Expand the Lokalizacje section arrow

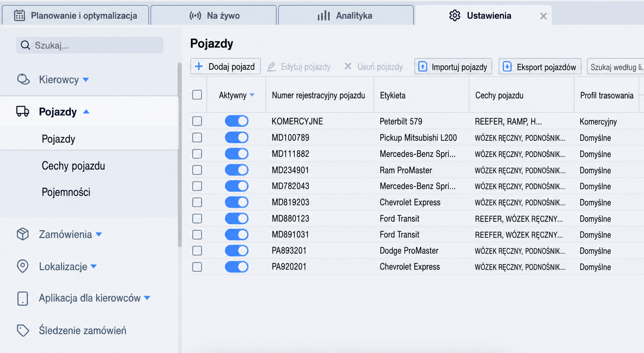94,266
